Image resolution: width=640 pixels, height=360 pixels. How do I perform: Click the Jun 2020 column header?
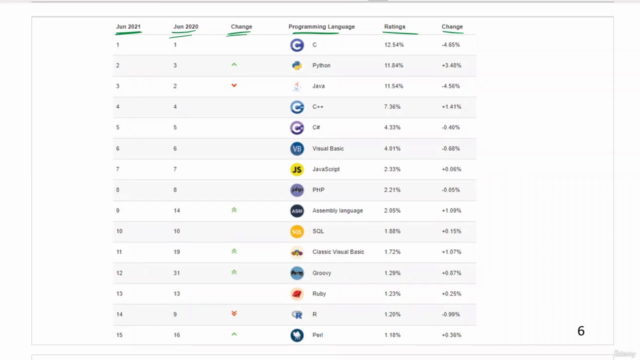186,27
